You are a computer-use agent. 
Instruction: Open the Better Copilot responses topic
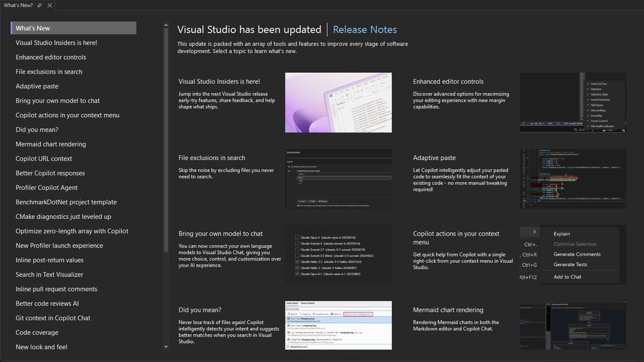click(49, 173)
